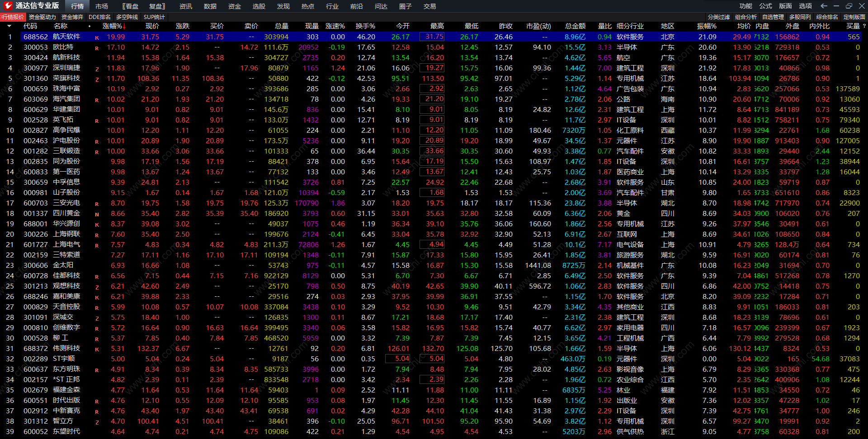The width and height of the screenshot is (868, 439).
Task: Switch to the SUP统计 tab
Action: pos(155,17)
